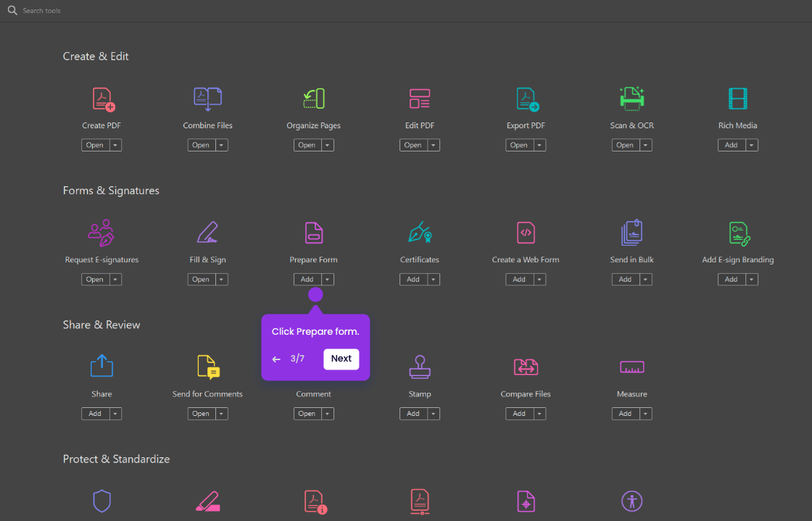Select the pink Redact marker icon
812x521 pixels.
pyautogui.click(x=207, y=501)
